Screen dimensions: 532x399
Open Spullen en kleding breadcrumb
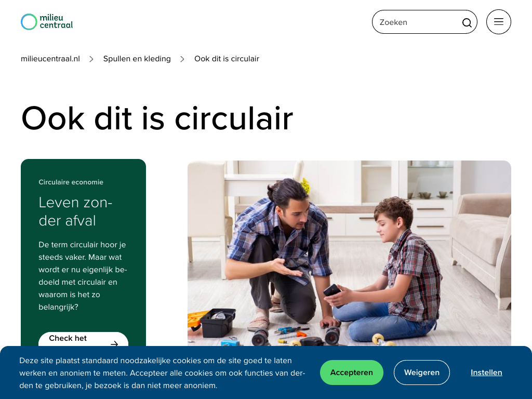137,59
